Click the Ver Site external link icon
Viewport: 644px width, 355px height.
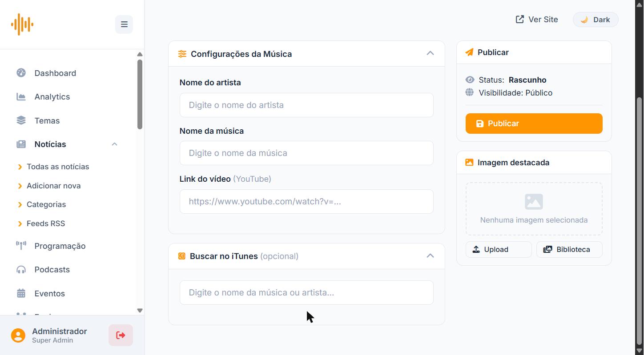(519, 19)
